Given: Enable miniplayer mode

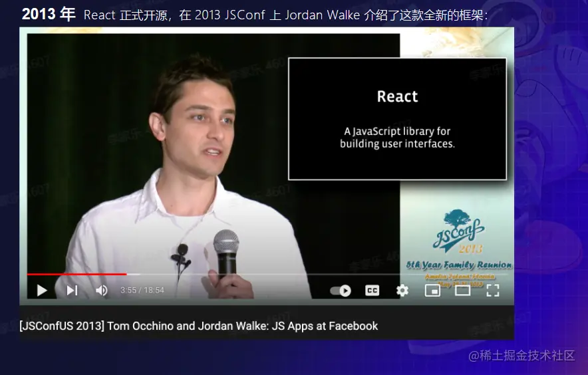Looking at the screenshot, I should (432, 291).
